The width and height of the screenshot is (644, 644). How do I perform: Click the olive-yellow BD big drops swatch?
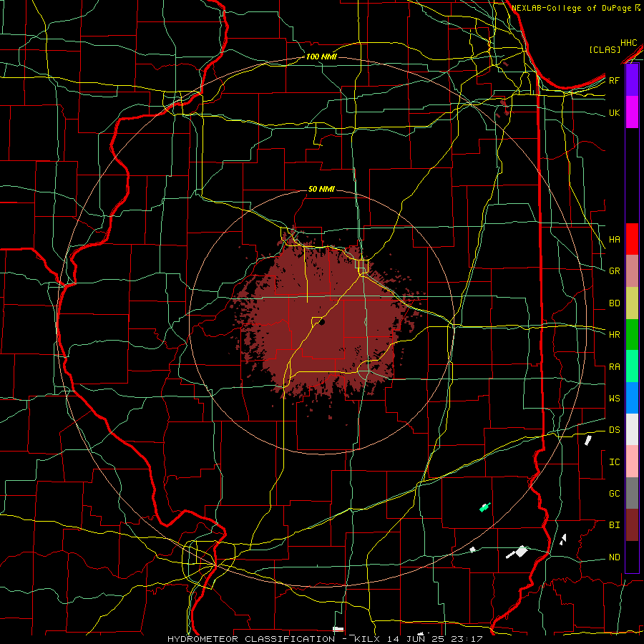pos(632,303)
